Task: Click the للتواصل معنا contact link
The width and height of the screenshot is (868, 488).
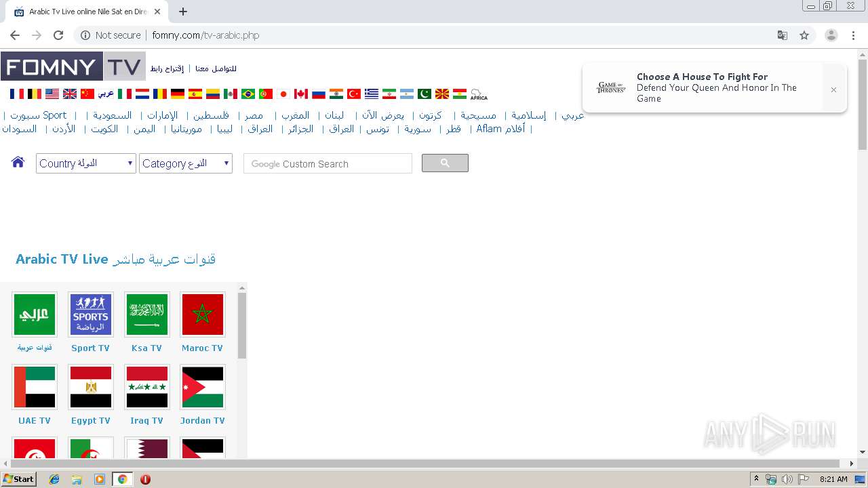Action: pyautogui.click(x=216, y=68)
